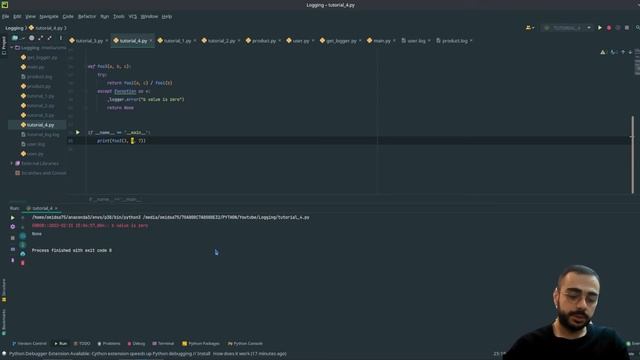Open tutorial_2.py in the project tree

click(x=38, y=106)
